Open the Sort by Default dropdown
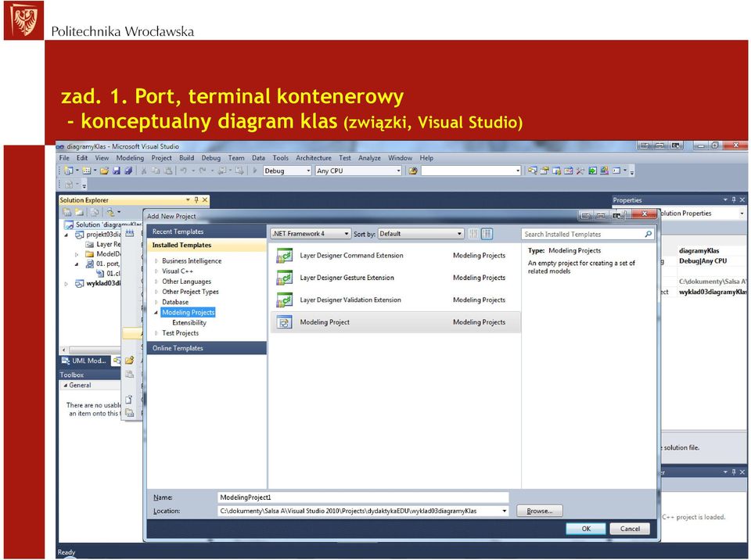Viewport: 751px width, 560px height. (421, 234)
